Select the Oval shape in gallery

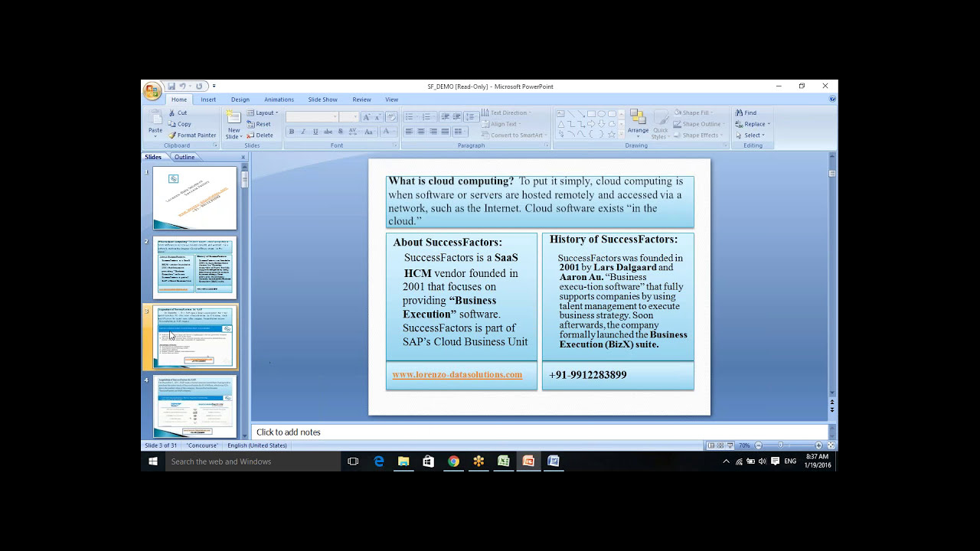coord(601,114)
